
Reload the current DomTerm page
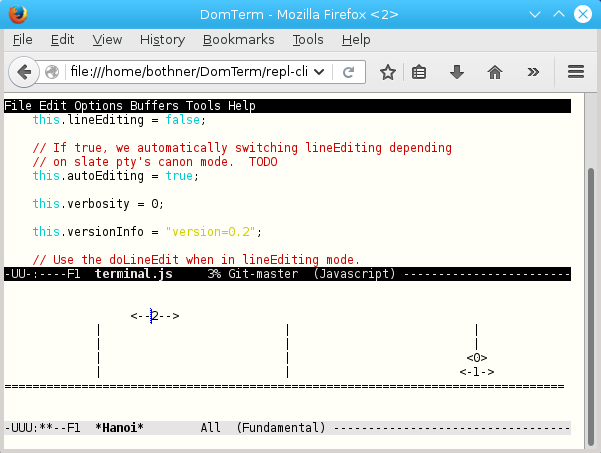tap(349, 72)
